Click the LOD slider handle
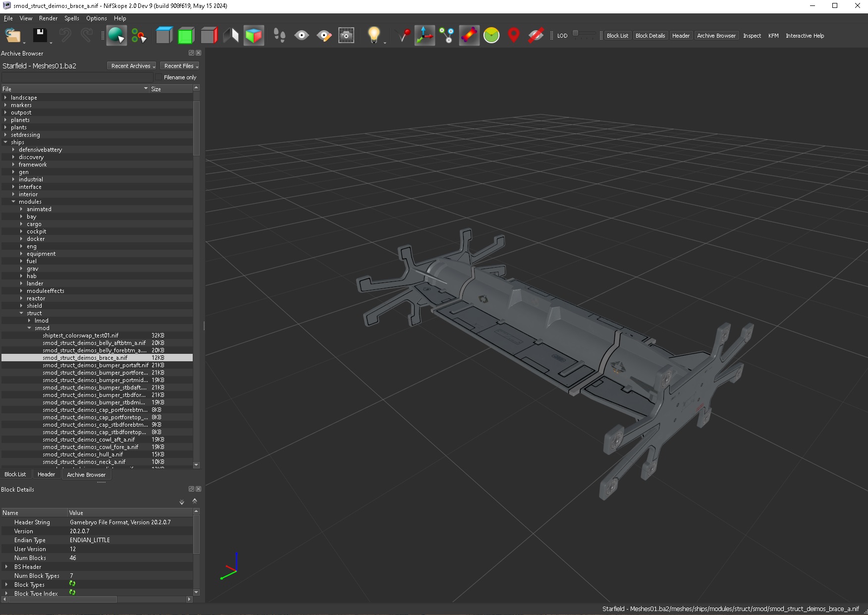The height and width of the screenshot is (615, 868). tap(575, 33)
